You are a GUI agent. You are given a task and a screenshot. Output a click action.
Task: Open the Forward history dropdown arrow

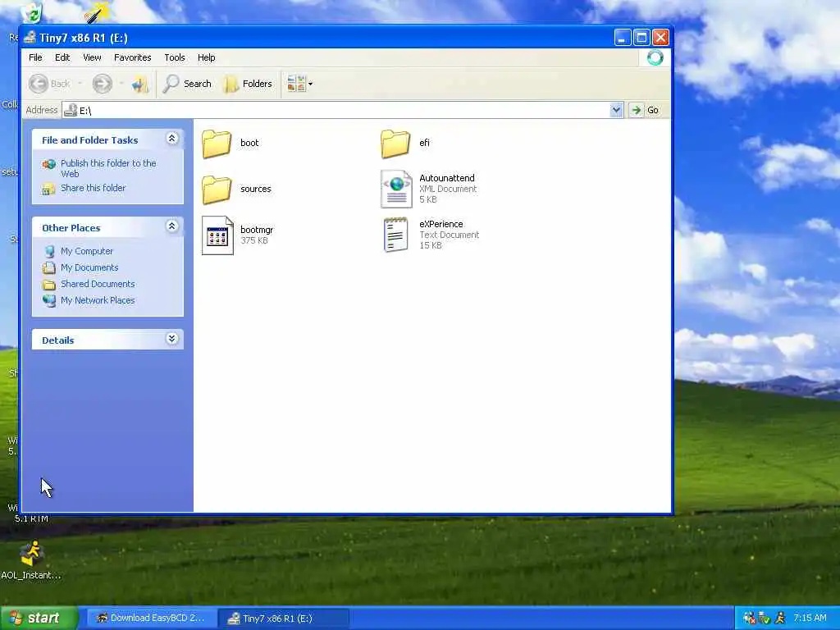(121, 84)
